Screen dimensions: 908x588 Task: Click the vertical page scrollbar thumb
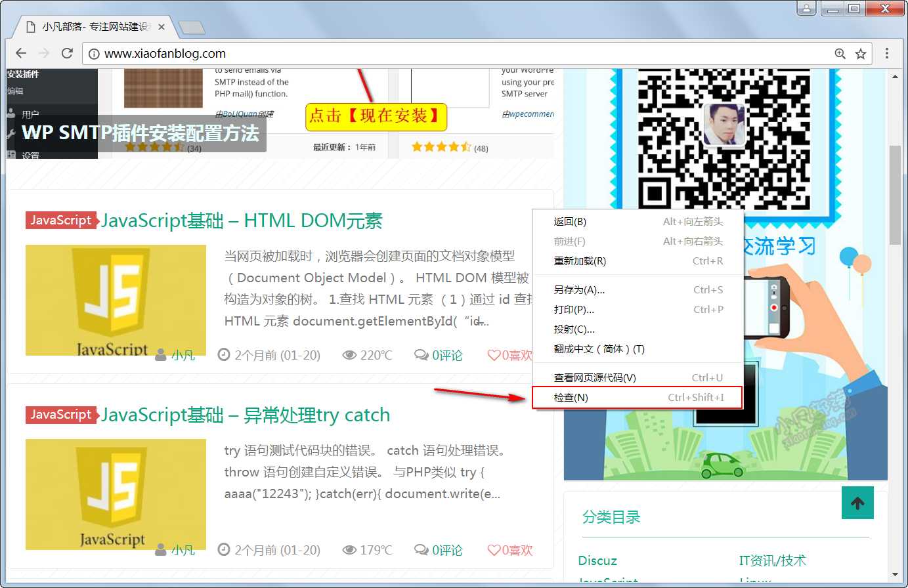[x=895, y=195]
